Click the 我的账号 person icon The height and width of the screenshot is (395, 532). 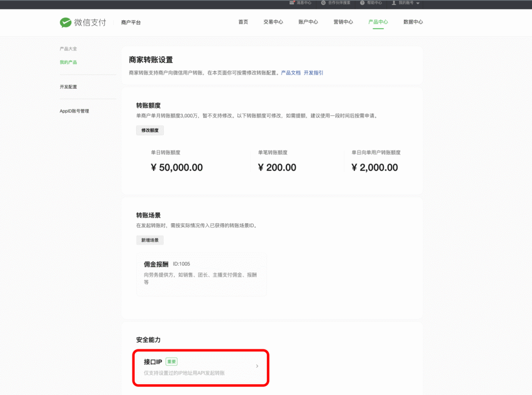click(x=393, y=3)
